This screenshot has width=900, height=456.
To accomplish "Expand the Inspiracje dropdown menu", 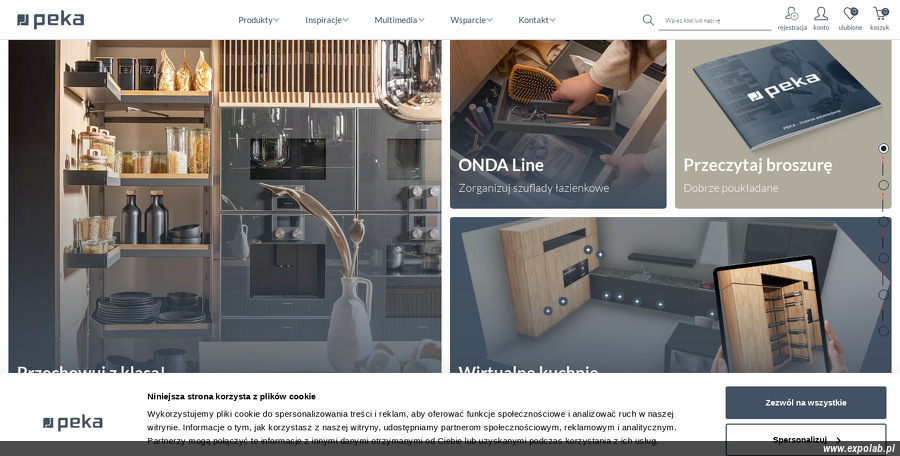I will (x=327, y=20).
